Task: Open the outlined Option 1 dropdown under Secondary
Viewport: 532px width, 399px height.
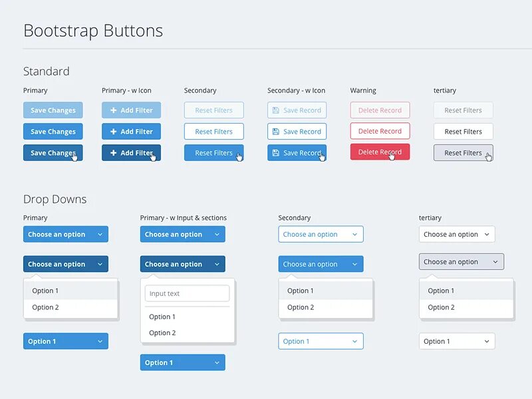Action: tap(321, 341)
